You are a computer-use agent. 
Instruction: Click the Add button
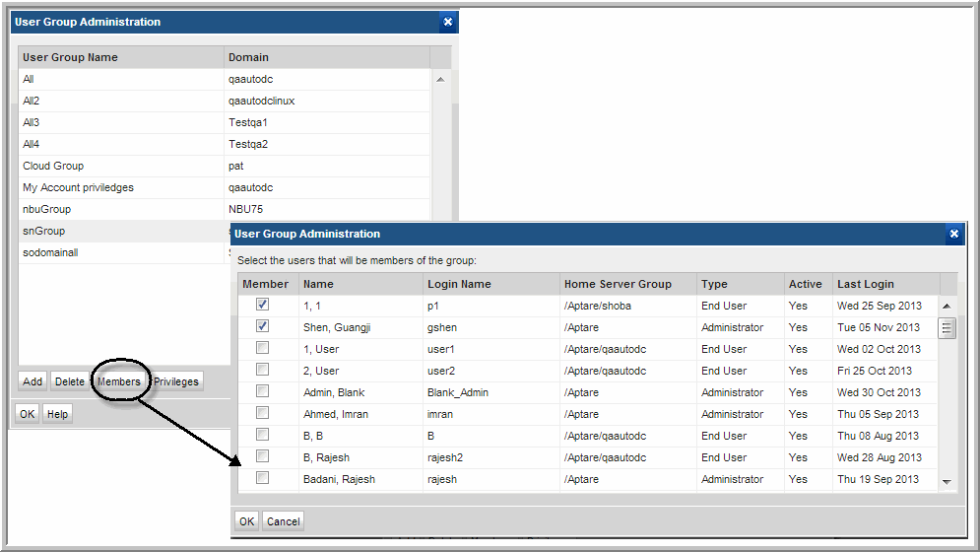pos(33,381)
